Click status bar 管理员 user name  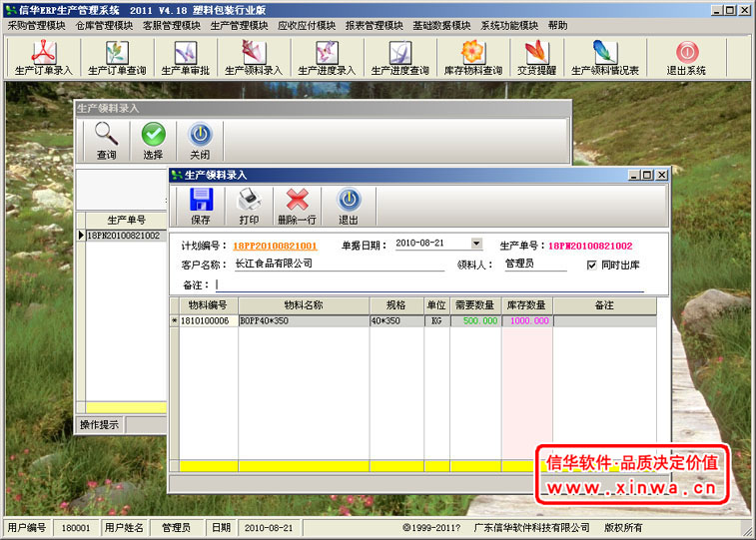176,528
